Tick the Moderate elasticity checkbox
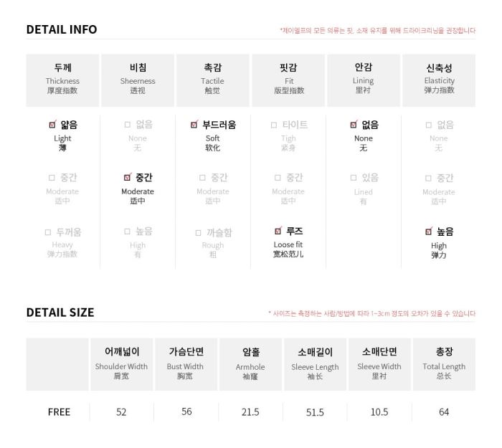 (428, 178)
